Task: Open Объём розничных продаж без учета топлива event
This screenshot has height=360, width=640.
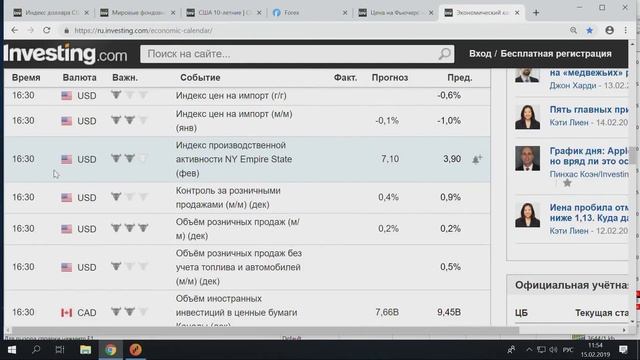Action: tap(239, 267)
